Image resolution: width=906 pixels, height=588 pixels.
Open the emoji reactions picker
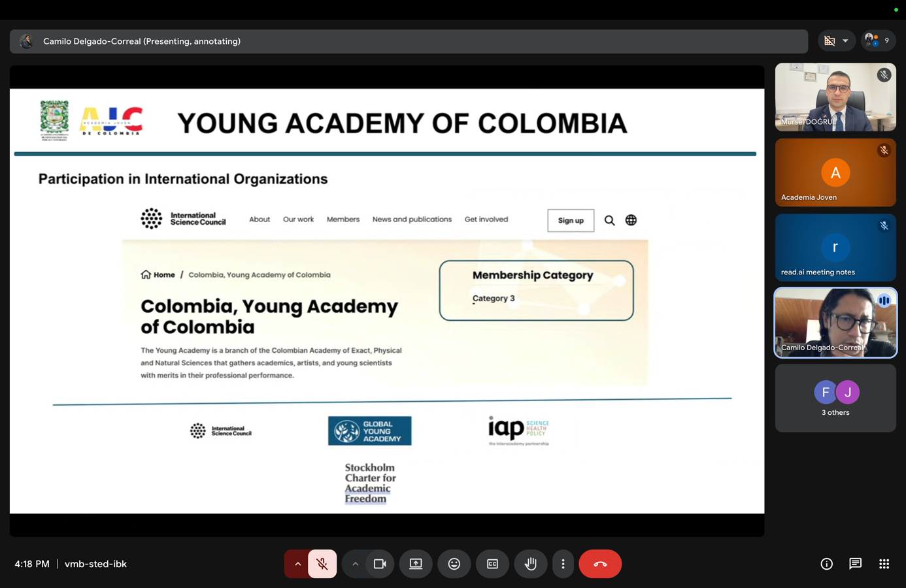coord(454,564)
